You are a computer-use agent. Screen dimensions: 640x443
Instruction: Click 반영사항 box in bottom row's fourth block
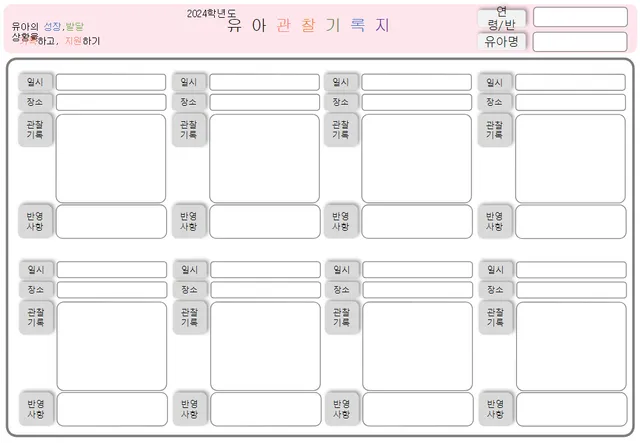point(572,410)
